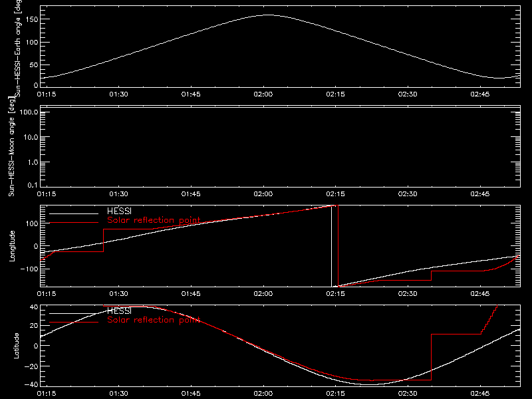
Task: Click the 'Latitude' y-axis title
Action: click(16, 346)
